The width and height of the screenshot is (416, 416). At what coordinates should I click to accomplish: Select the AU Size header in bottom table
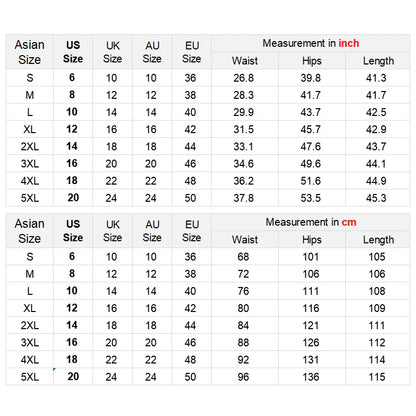click(152, 231)
